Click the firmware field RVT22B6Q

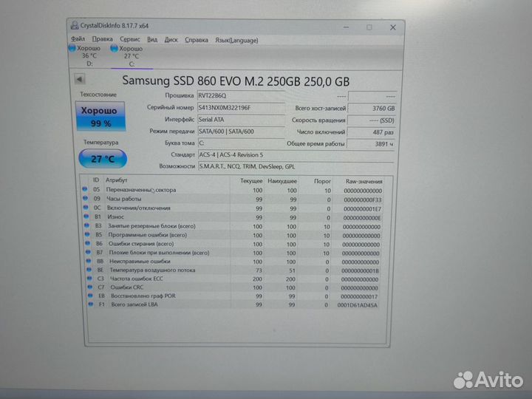(x=241, y=95)
